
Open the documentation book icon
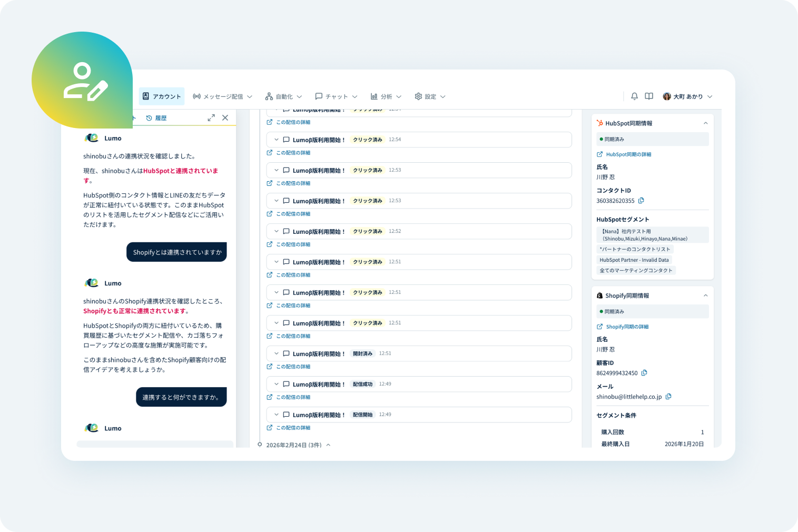[x=648, y=96]
